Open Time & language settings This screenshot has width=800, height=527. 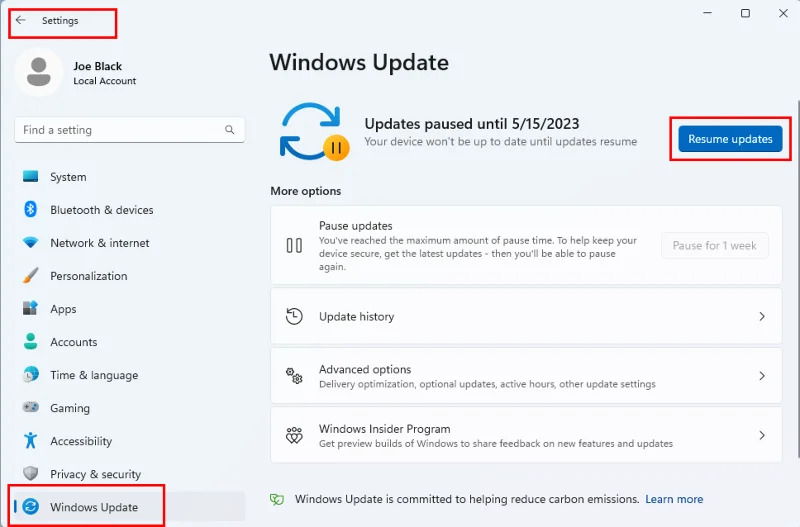point(94,375)
